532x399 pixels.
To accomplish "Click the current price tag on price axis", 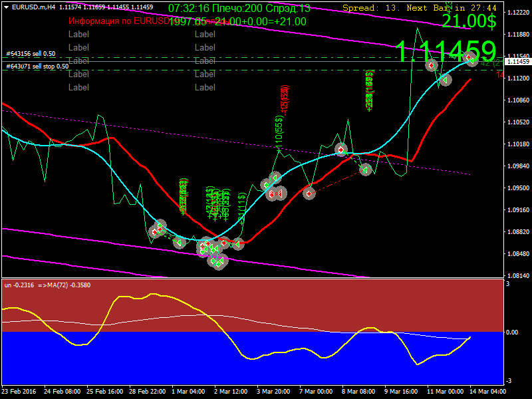I will pyautogui.click(x=517, y=62).
